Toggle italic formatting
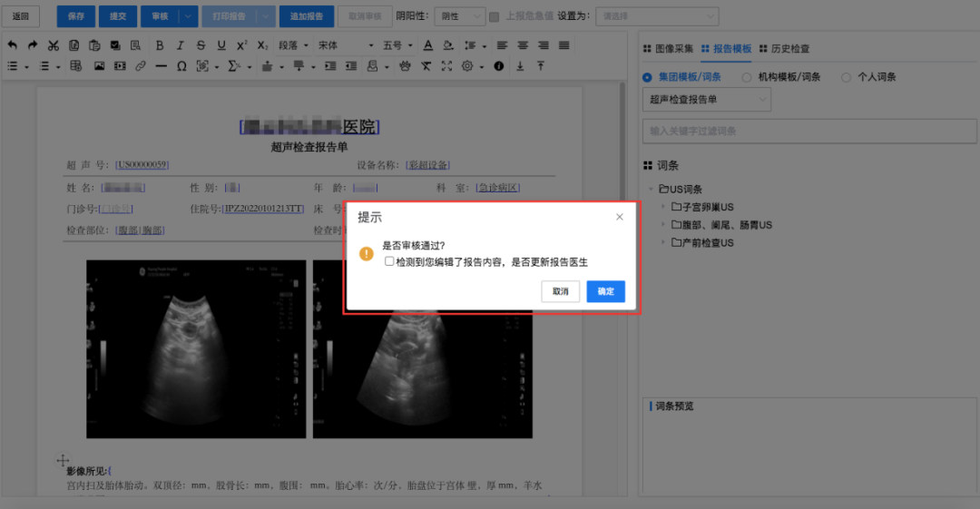This screenshot has width=980, height=509. click(180, 45)
